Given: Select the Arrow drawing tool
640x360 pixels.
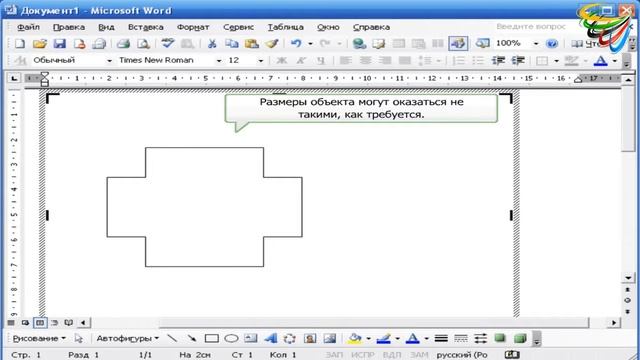Looking at the screenshot, I should tap(191, 338).
